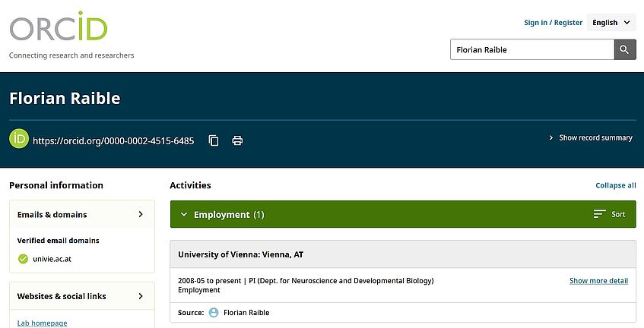Show record summary
The height and width of the screenshot is (328, 644).
pyautogui.click(x=591, y=138)
